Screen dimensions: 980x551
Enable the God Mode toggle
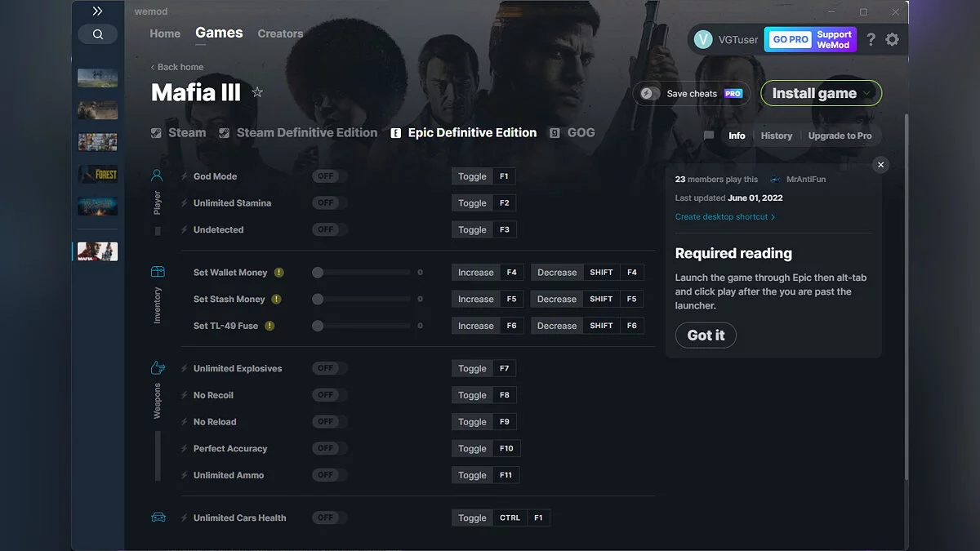[328, 176]
